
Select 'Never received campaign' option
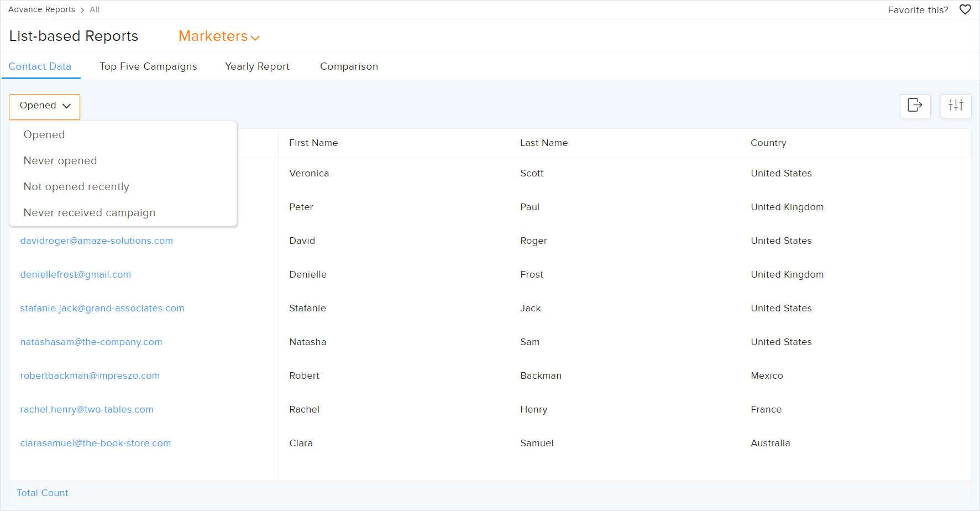[90, 213]
